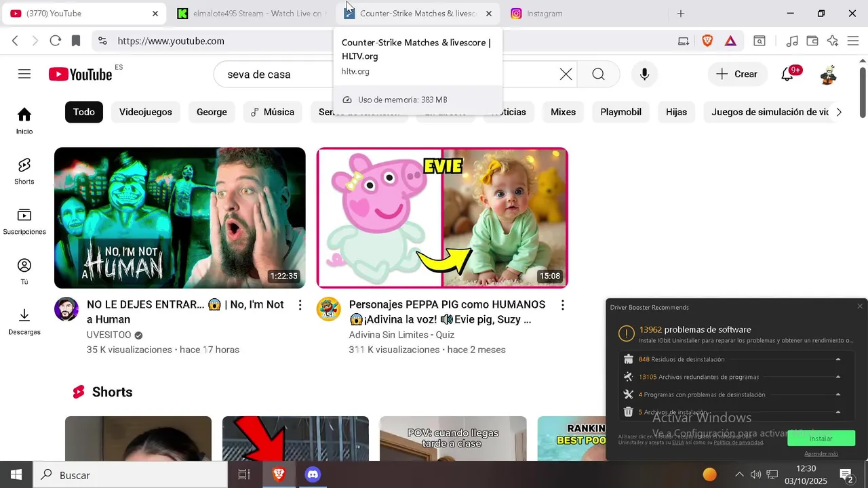Open a new browser tab
Image resolution: width=868 pixels, height=488 pixels.
tap(681, 14)
